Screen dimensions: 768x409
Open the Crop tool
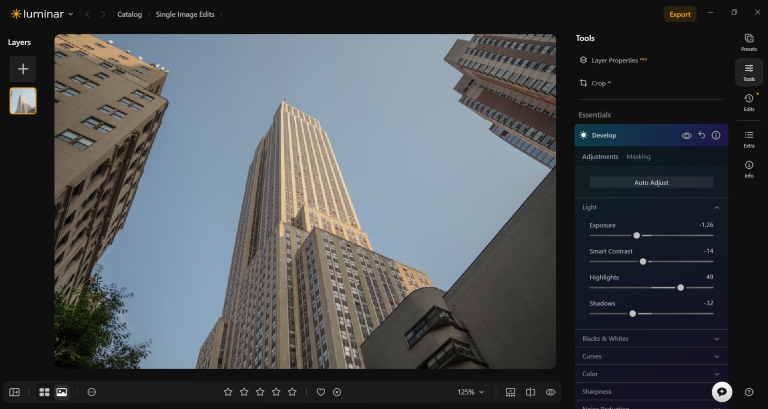[595, 83]
